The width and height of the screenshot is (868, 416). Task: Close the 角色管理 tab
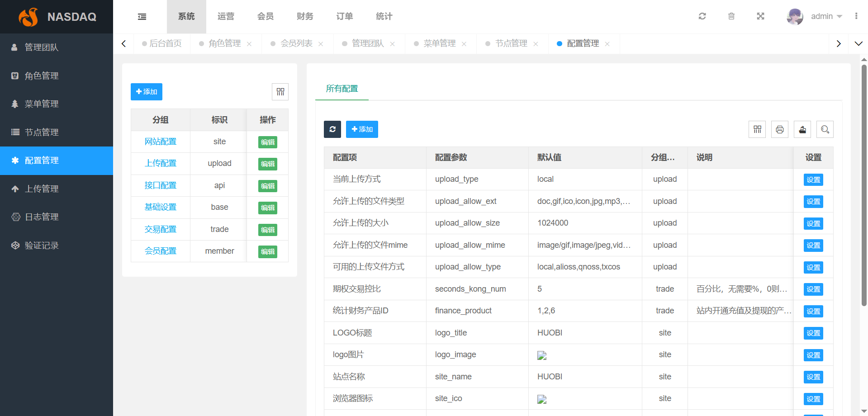[249, 44]
